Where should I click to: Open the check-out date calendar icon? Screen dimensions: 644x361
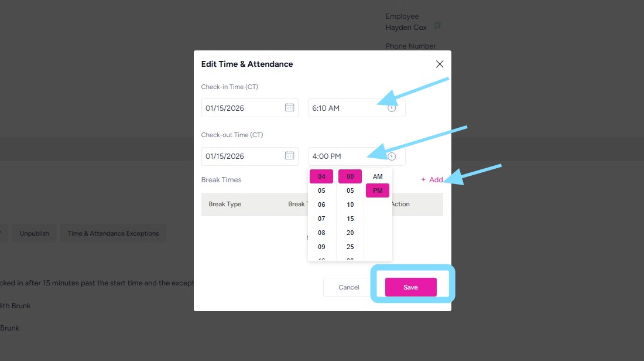[x=289, y=156]
